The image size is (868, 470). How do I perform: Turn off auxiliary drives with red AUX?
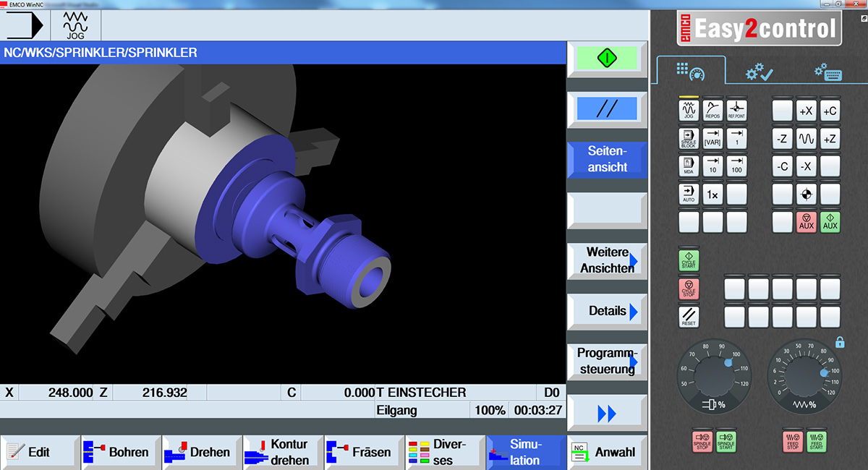tap(806, 222)
